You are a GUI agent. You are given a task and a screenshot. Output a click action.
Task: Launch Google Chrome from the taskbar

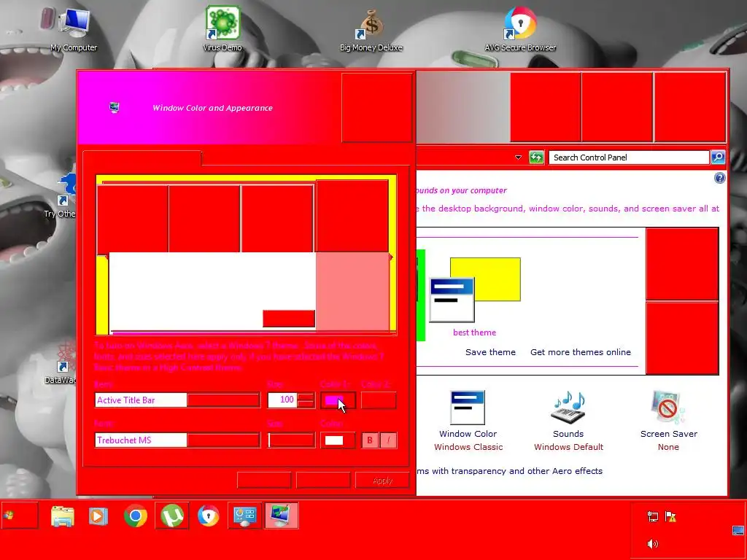pyautogui.click(x=135, y=516)
